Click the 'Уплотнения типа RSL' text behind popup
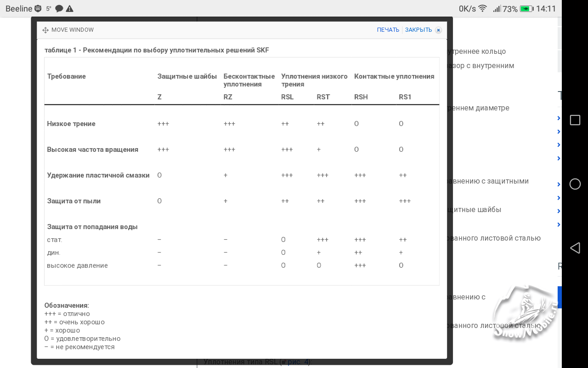The height and width of the screenshot is (368, 588). (242, 362)
